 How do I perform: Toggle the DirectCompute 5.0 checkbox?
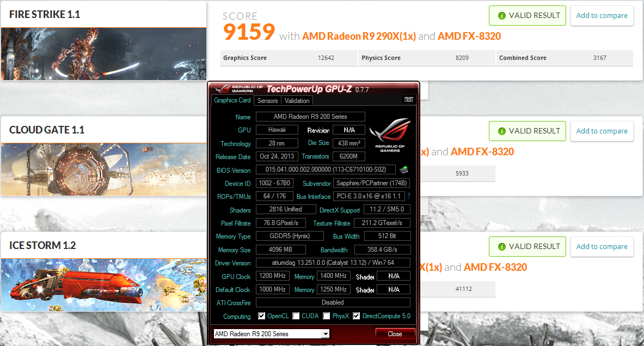tap(356, 315)
